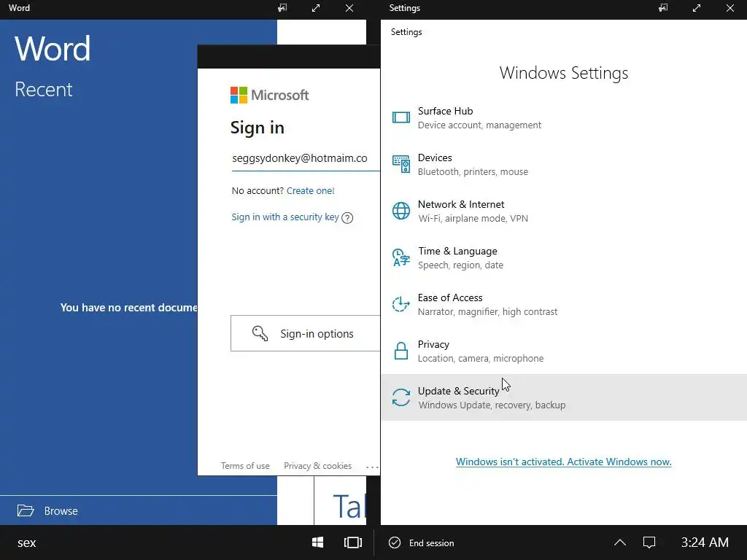Snap the Settings window using title bar icon
This screenshot has height=560, width=747.
pyautogui.click(x=663, y=8)
